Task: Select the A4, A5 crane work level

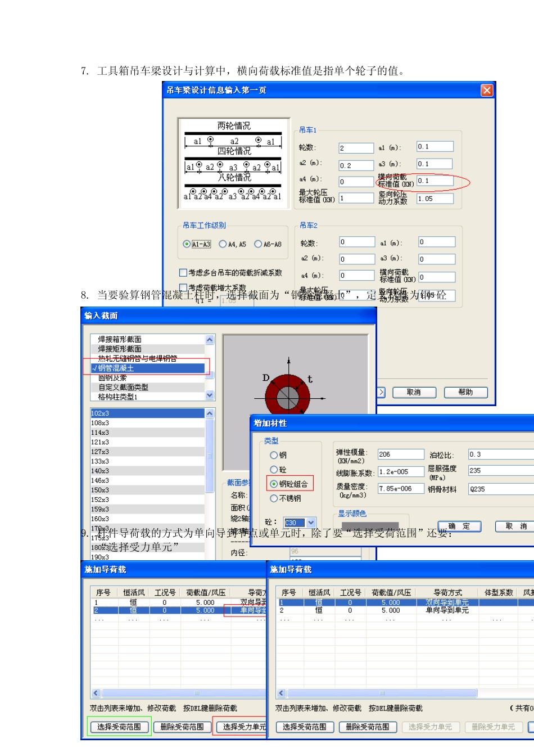Action: tap(223, 244)
